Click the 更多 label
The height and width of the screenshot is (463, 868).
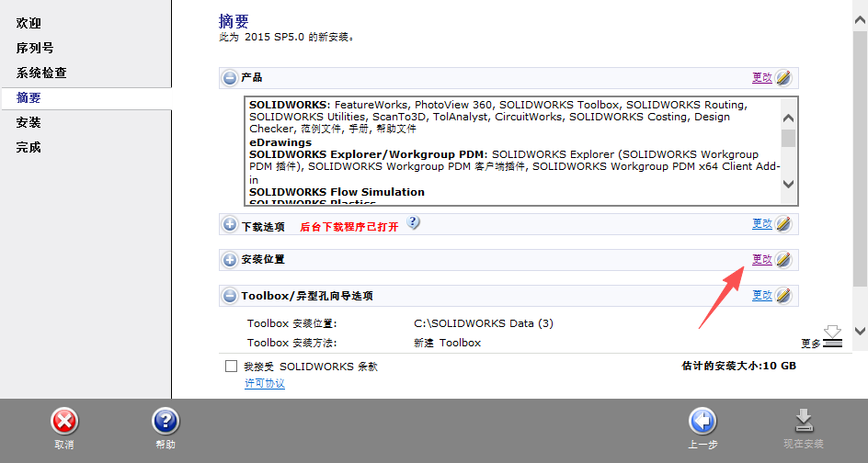pos(810,344)
